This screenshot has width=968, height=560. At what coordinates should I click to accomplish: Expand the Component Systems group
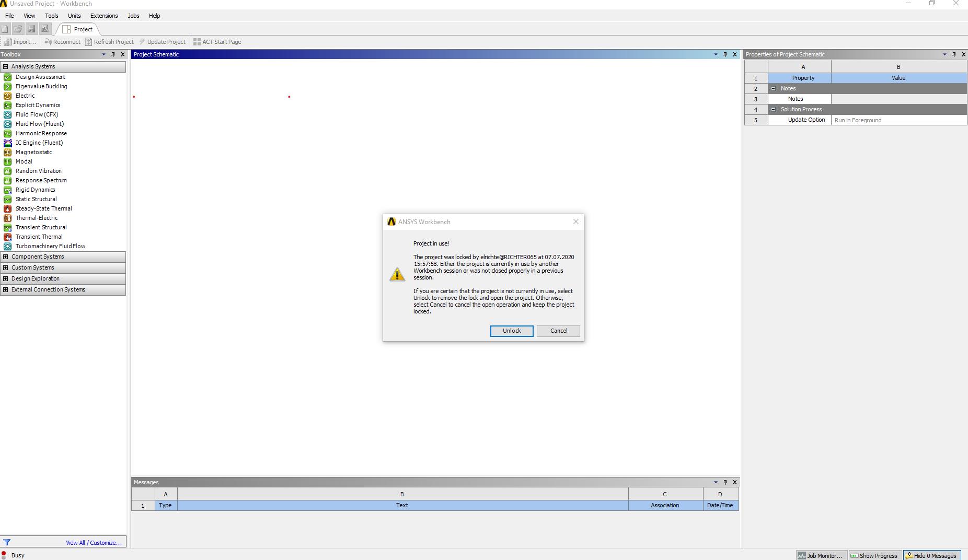(6, 256)
